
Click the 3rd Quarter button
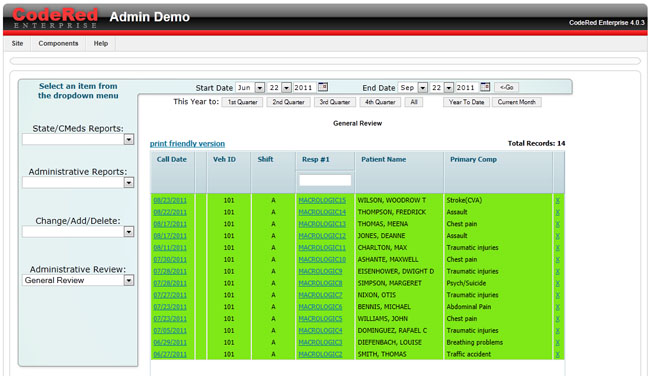click(x=335, y=102)
